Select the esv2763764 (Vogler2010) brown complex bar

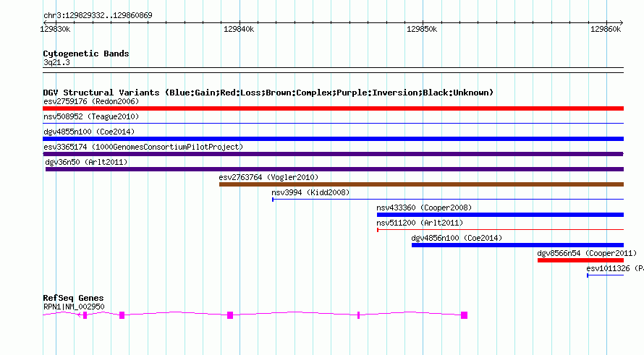click(421, 184)
